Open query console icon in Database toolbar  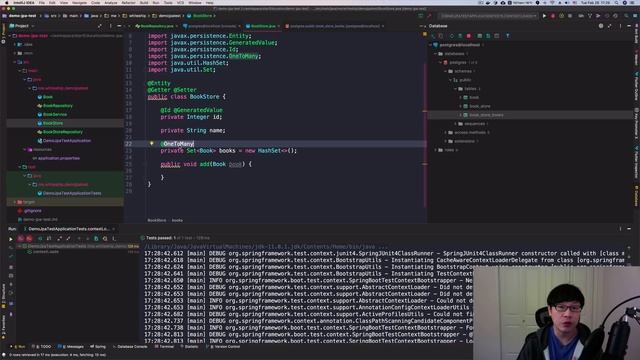[x=496, y=36]
